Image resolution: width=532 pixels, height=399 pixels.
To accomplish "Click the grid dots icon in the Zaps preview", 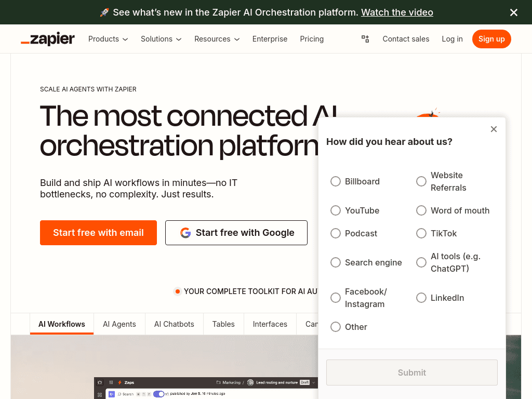I will (x=111, y=382).
